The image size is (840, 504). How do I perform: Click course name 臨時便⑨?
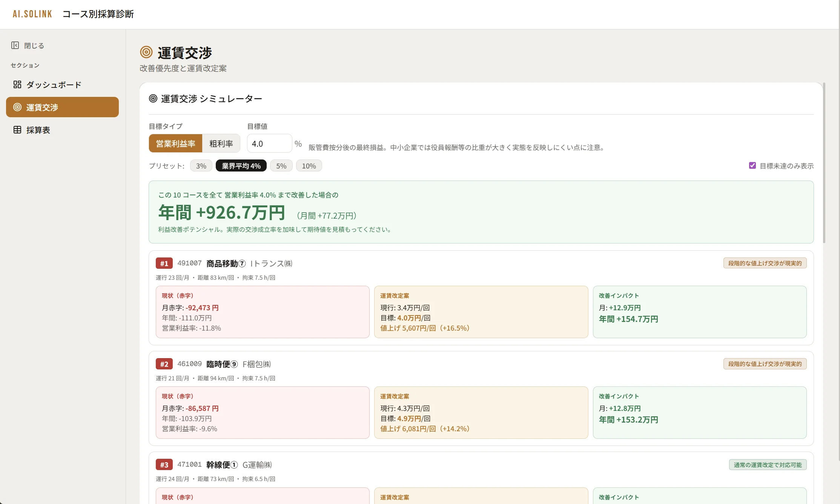tap(222, 364)
